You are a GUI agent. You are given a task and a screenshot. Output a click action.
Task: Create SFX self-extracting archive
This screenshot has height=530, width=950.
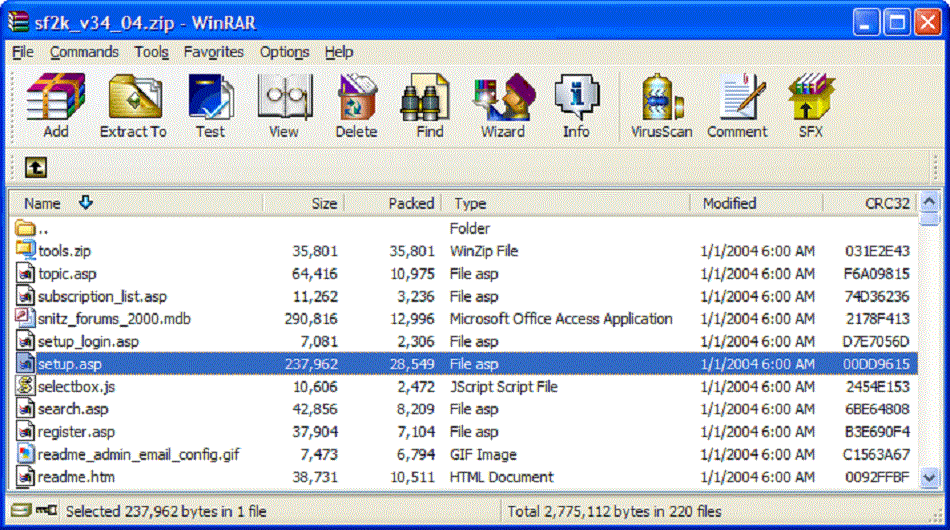[x=811, y=105]
